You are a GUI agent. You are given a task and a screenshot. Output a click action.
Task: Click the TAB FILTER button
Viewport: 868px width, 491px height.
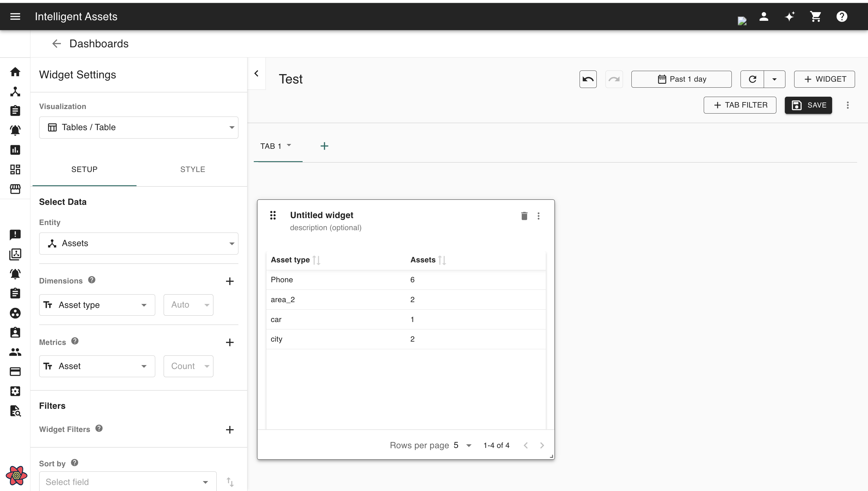[x=740, y=105]
